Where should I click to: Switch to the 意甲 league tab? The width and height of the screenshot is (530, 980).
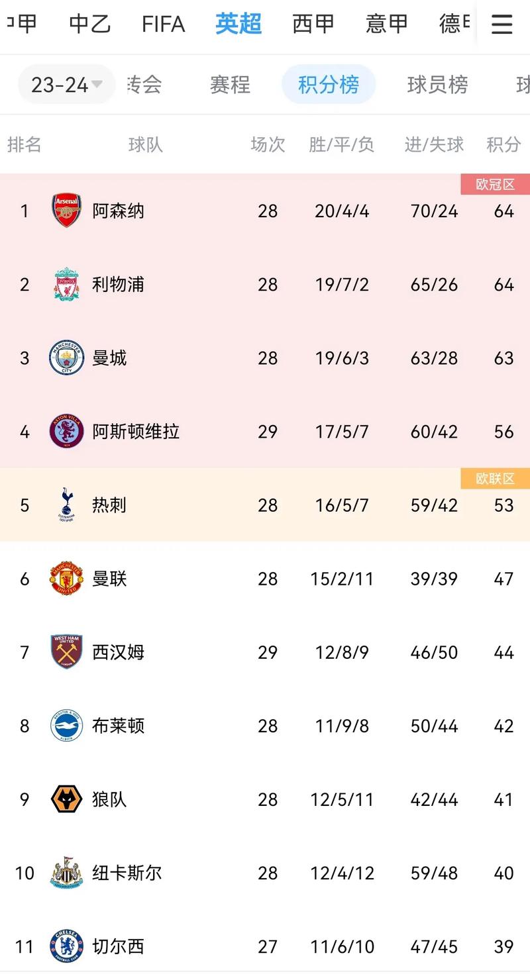pyautogui.click(x=387, y=24)
